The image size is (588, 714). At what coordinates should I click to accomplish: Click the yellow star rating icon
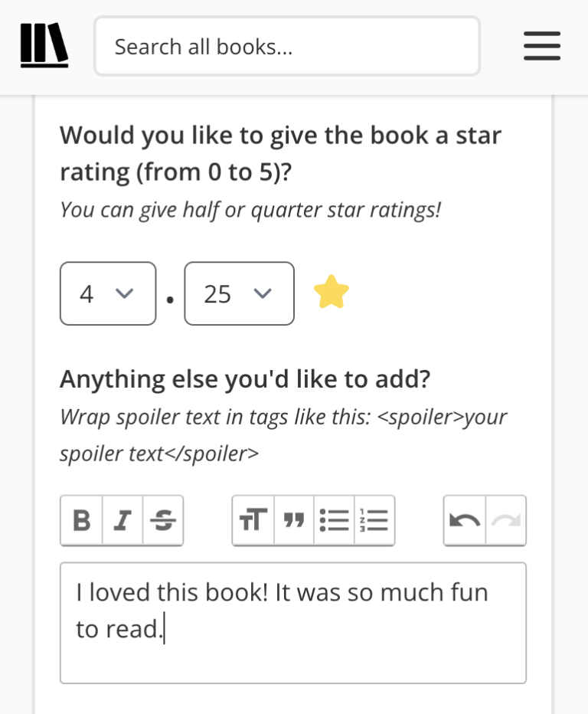point(331,291)
